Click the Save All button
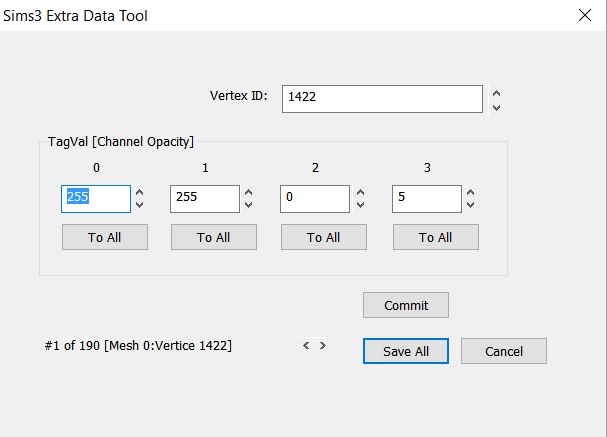 [x=406, y=351]
